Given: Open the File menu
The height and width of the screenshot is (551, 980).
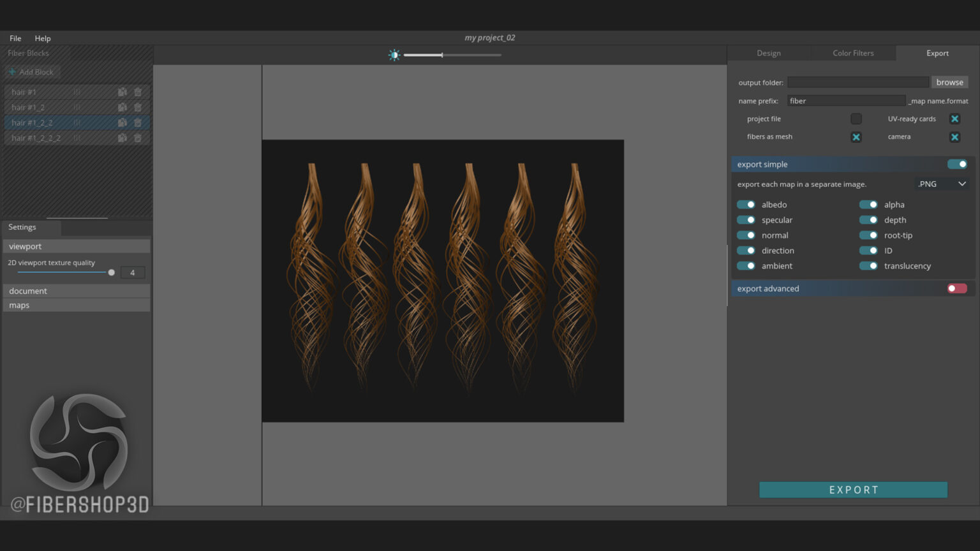Looking at the screenshot, I should tap(15, 38).
